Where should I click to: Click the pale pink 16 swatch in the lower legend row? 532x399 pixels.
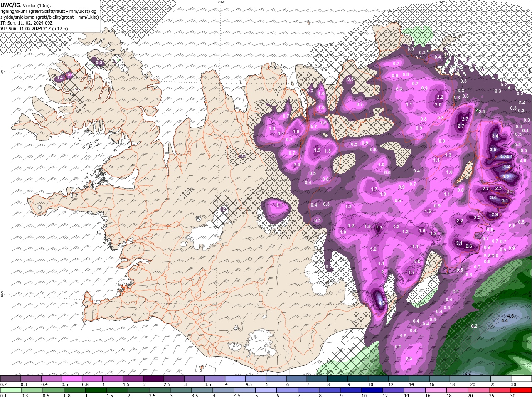[x=436, y=390]
